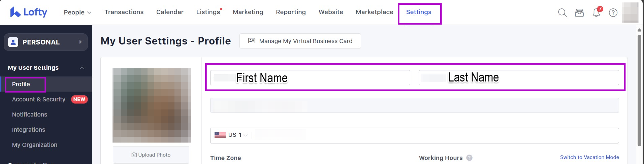Open the Marketplace menu item
The width and height of the screenshot is (644, 164).
coord(374,12)
